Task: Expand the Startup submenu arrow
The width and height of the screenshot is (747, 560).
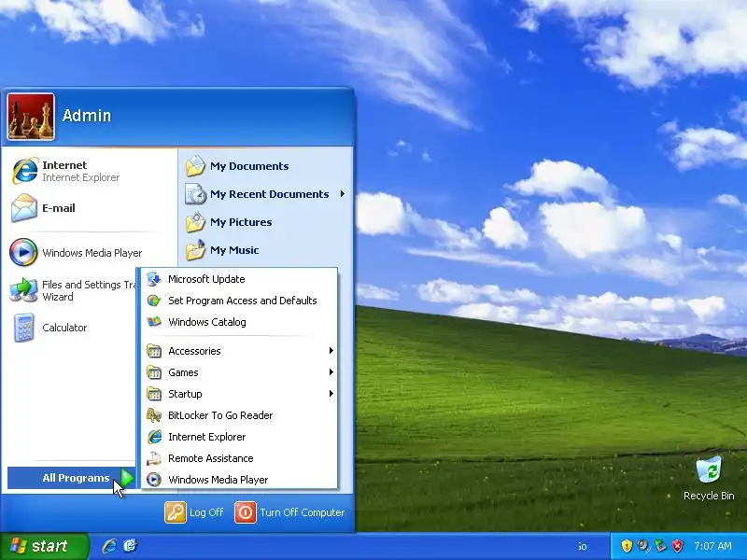Action: pos(331,394)
